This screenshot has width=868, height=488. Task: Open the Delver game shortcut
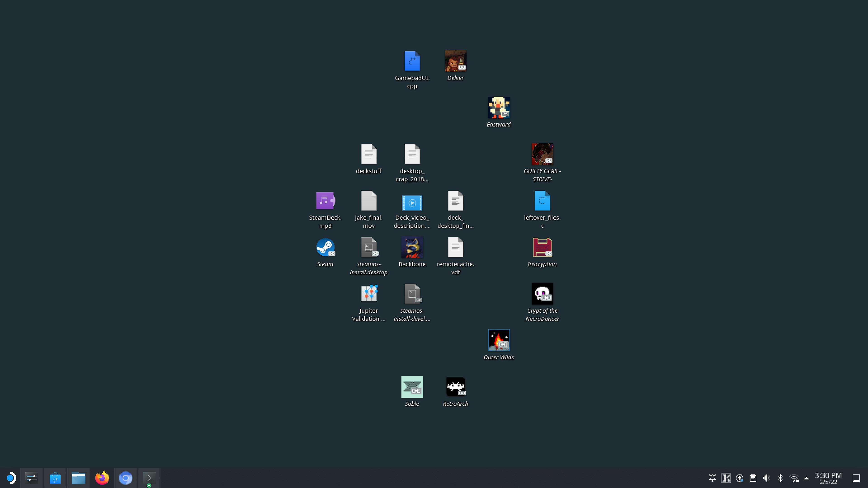click(455, 61)
